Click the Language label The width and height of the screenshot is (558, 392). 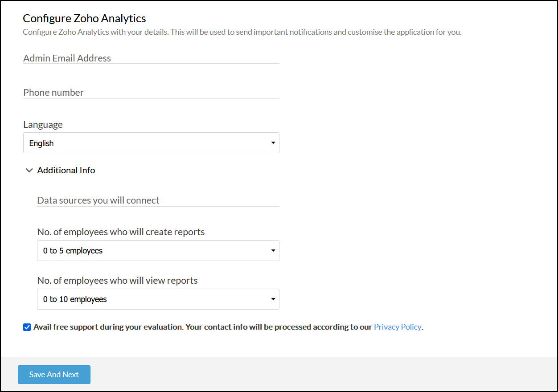43,125
